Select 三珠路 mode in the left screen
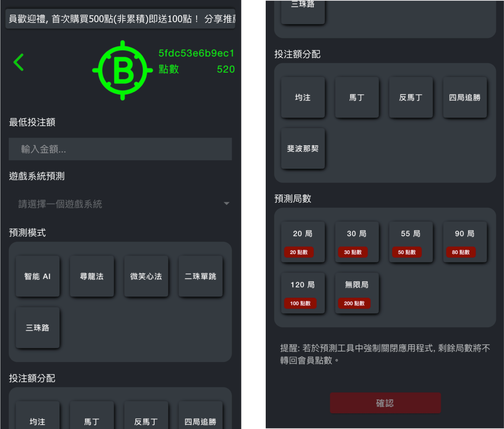 (x=37, y=328)
